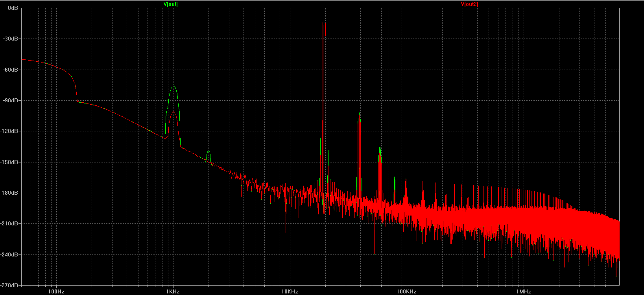
Task: Click the -150dB axis label
Action: pyautogui.click(x=10, y=162)
